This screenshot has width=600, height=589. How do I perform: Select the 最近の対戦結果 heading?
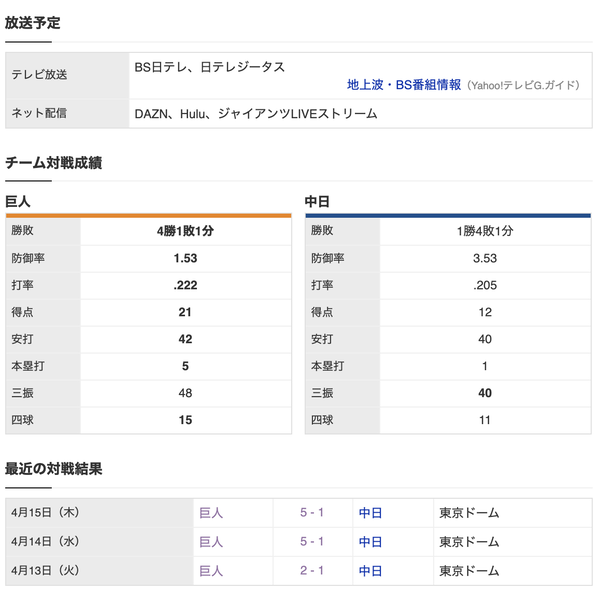click(54, 469)
